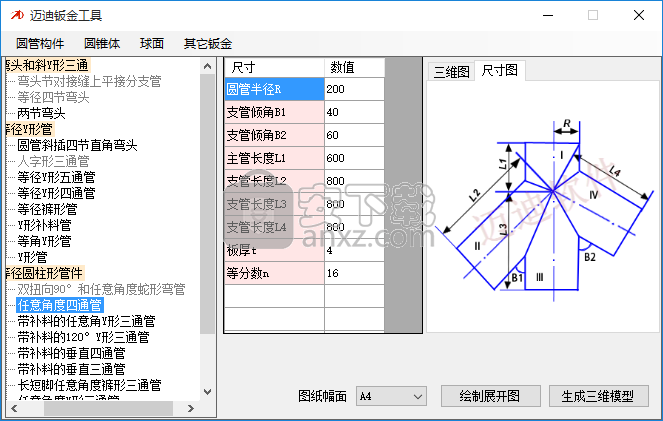This screenshot has height=421, width=663.
Task: Select tree item 带补料的任意角Y形三通管
Action: [x=86, y=321]
